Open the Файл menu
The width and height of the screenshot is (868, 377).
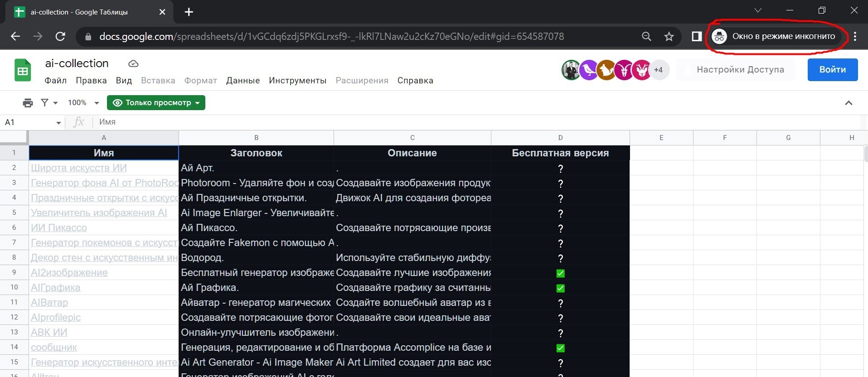[55, 81]
